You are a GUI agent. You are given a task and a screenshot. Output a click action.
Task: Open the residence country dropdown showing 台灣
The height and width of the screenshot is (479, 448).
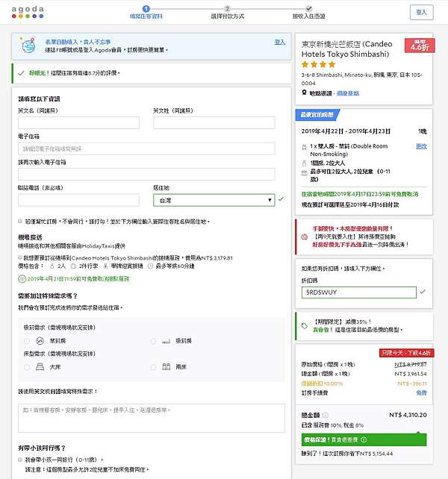(214, 200)
